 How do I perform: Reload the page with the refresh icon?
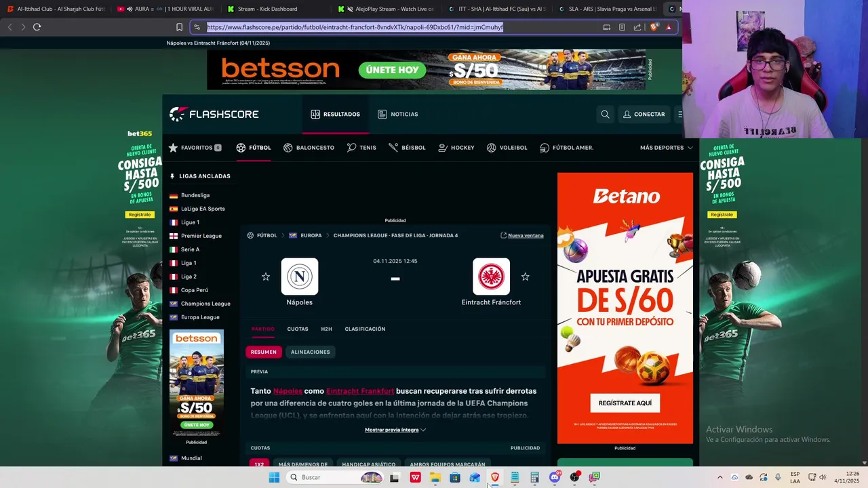click(x=37, y=27)
